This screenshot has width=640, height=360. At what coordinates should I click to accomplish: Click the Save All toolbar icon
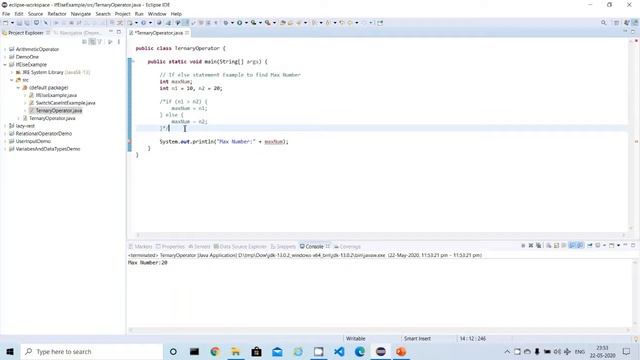point(27,23)
